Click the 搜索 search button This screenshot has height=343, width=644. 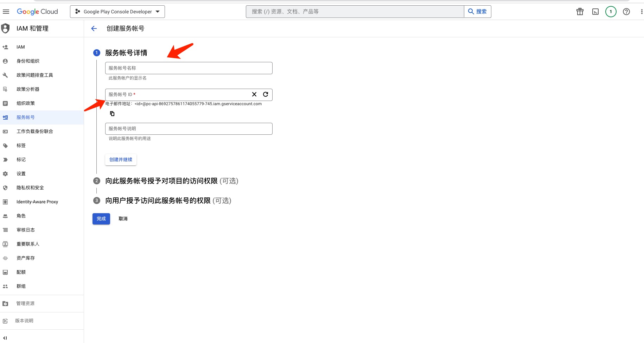478,12
